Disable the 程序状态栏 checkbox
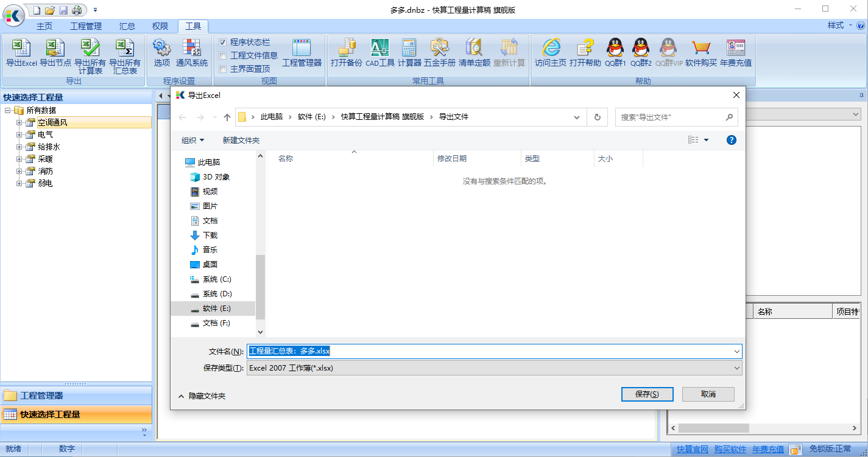868x457 pixels. coord(223,42)
